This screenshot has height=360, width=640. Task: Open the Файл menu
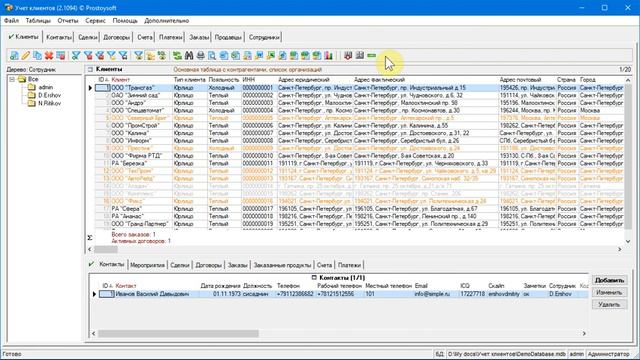coord(11,20)
